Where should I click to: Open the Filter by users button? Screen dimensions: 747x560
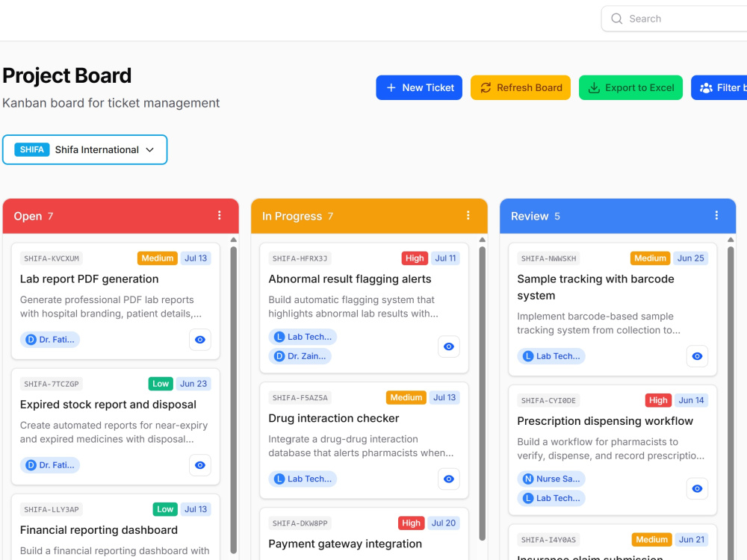(x=719, y=87)
